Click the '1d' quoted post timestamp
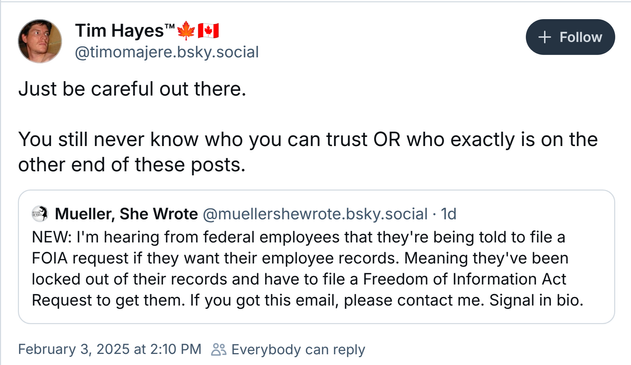Image resolution: width=631 pixels, height=365 pixels. tap(449, 214)
